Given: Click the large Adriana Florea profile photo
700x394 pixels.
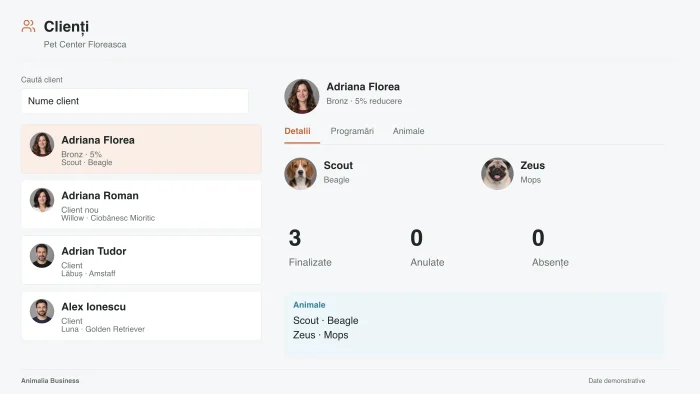Looking at the screenshot, I should [302, 96].
